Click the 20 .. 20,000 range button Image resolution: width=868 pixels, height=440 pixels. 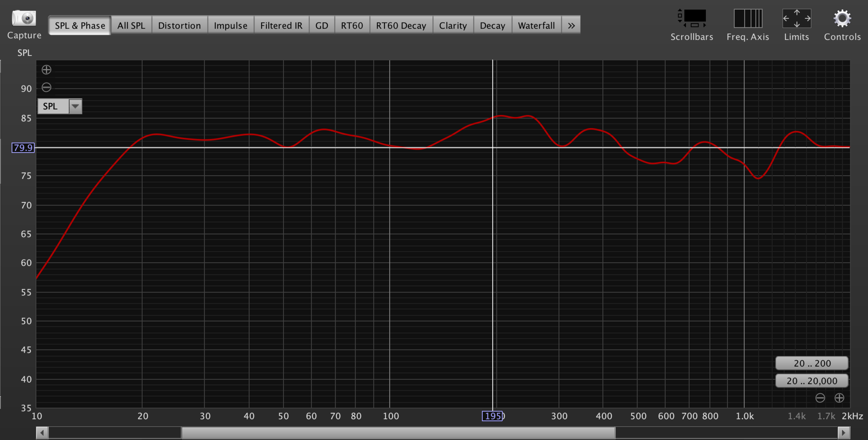[812, 381]
